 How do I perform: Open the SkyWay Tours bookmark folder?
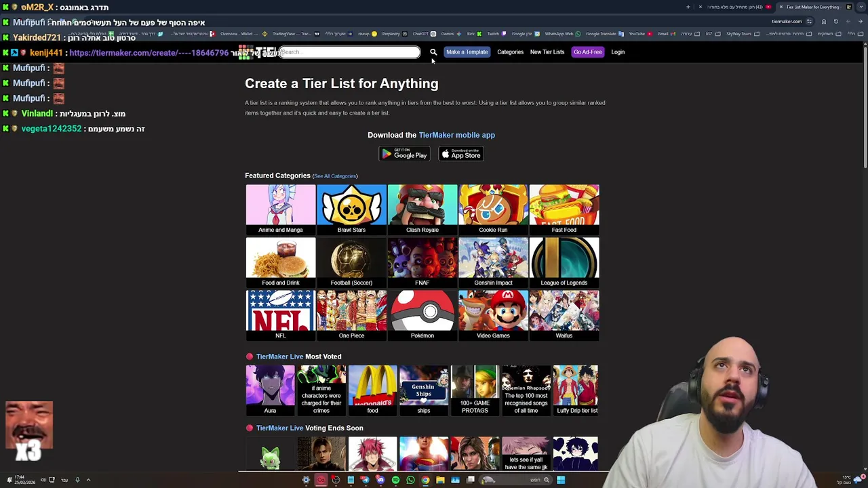coord(743,34)
